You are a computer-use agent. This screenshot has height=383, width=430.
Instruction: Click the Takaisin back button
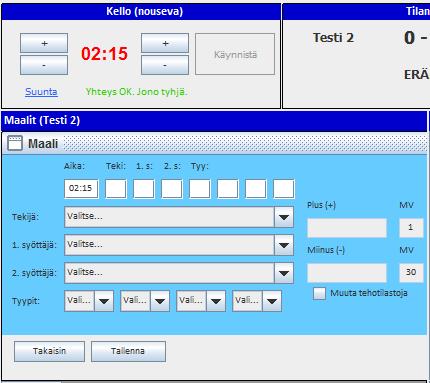49,351
